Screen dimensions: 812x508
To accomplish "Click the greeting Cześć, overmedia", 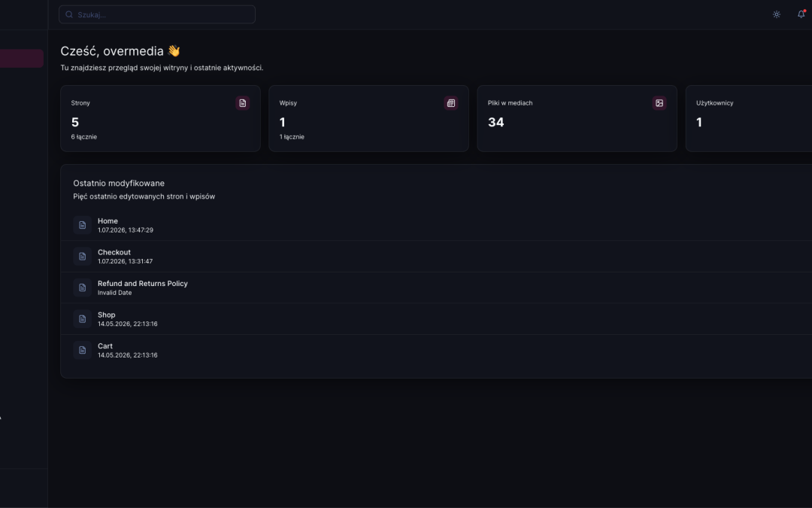I will (x=120, y=51).
